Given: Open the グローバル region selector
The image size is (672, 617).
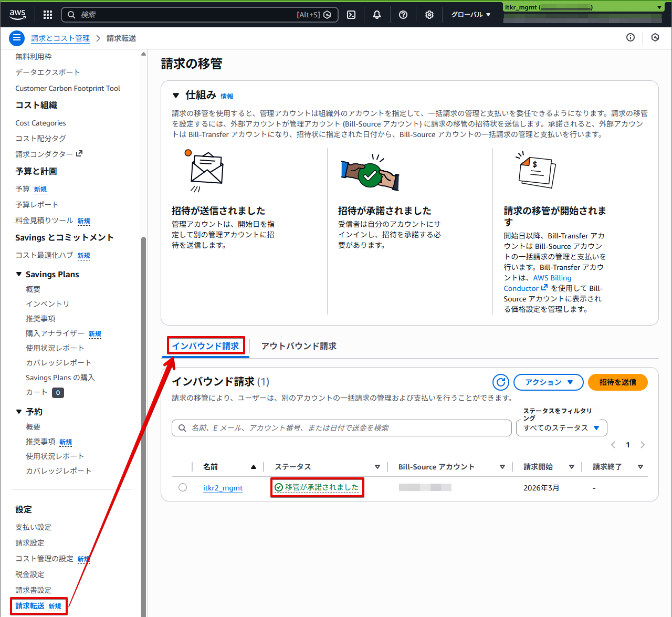Looking at the screenshot, I should tap(471, 15).
